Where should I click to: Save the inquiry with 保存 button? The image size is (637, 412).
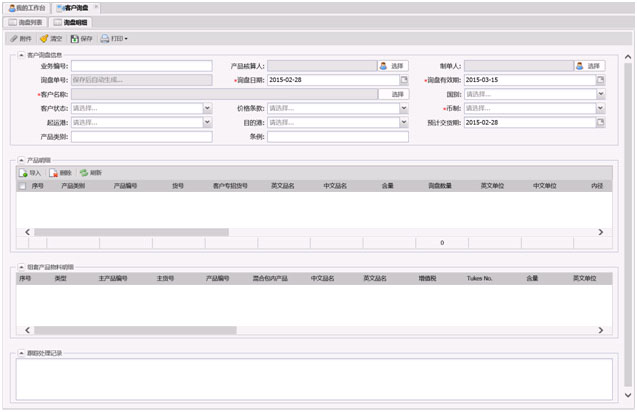[82, 38]
